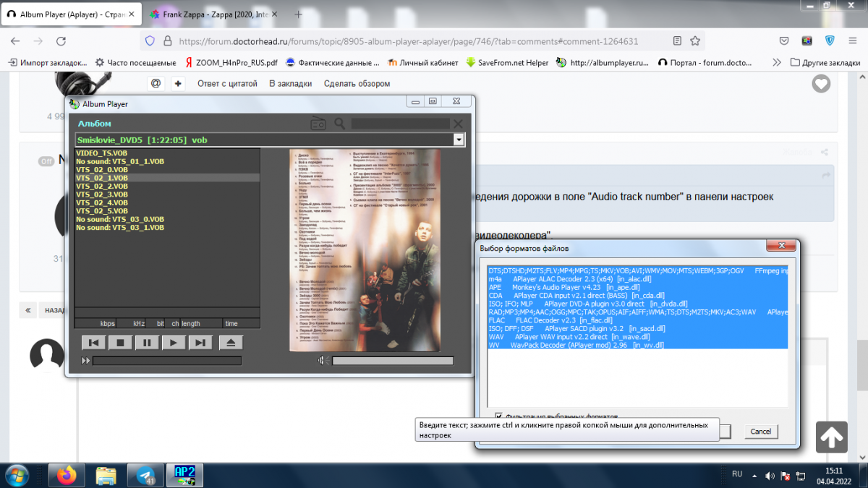Click the Pocket save icon in Firefox toolbar
The width and height of the screenshot is (868, 488).
[x=784, y=40]
